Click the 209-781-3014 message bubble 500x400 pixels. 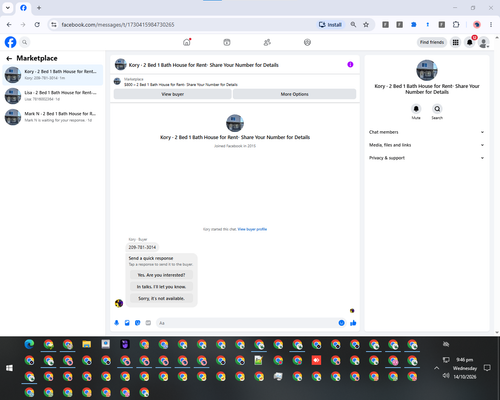pyautogui.click(x=142, y=247)
